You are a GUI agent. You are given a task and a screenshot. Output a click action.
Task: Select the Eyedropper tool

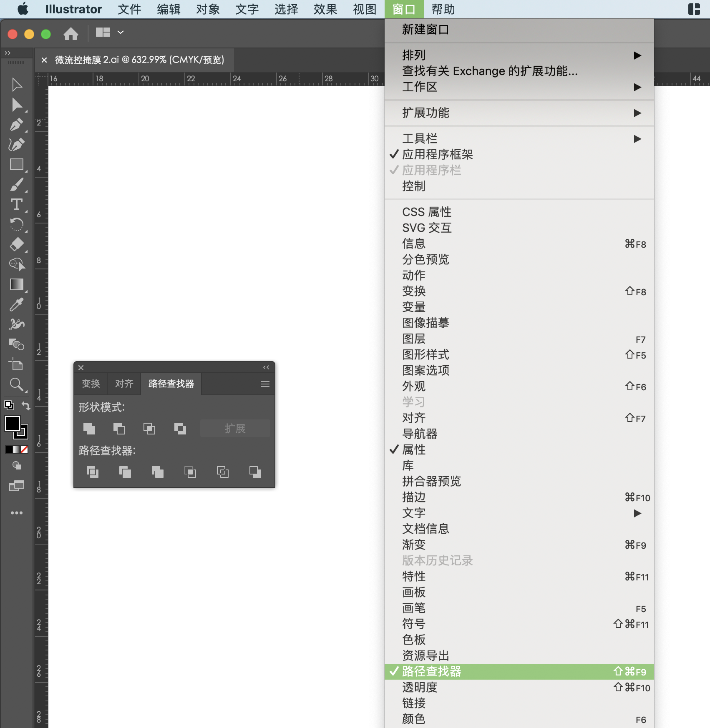[17, 305]
